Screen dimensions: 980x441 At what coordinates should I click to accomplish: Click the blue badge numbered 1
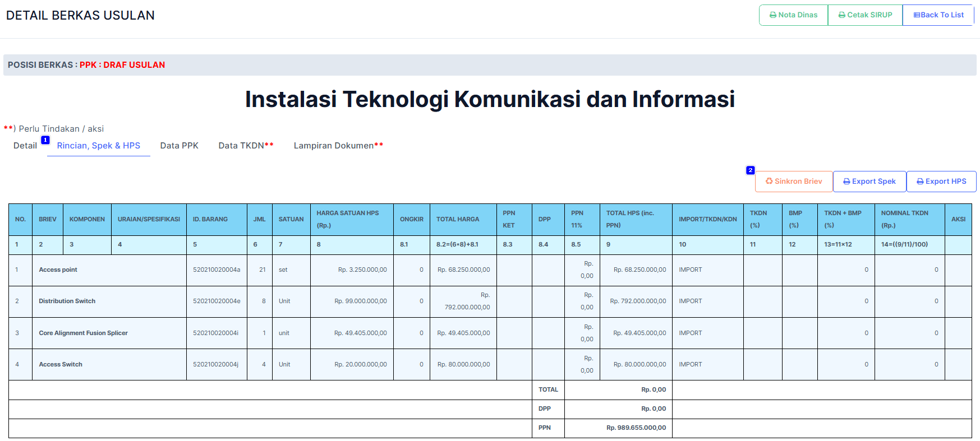click(45, 140)
